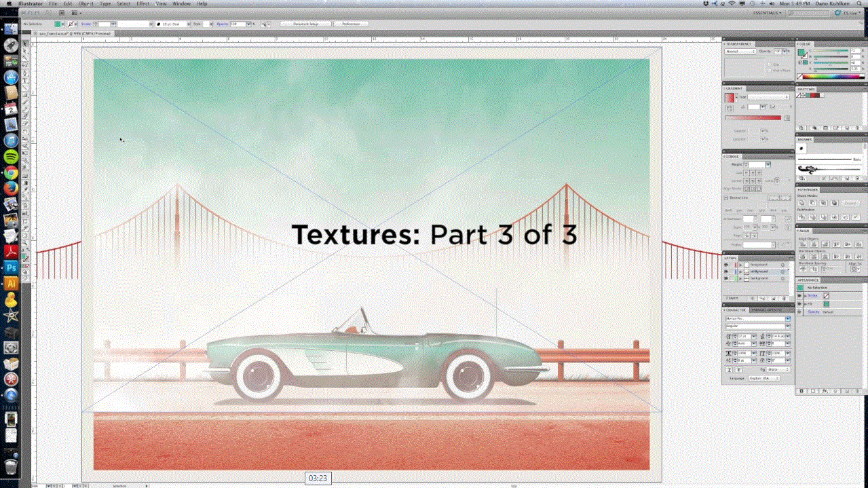Click the Opacity link in Appearance panel

813,312
